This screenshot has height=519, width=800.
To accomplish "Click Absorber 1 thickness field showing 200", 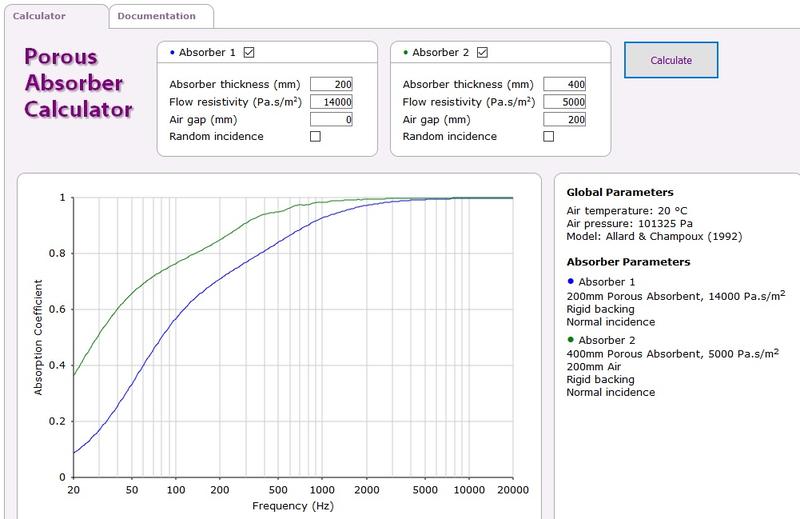I will pos(332,84).
